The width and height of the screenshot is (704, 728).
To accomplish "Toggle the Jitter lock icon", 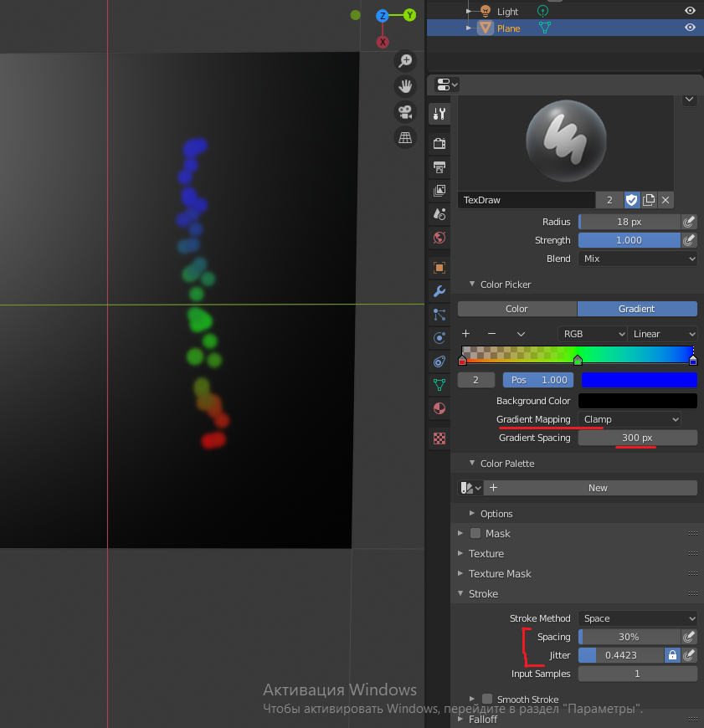I will point(672,655).
